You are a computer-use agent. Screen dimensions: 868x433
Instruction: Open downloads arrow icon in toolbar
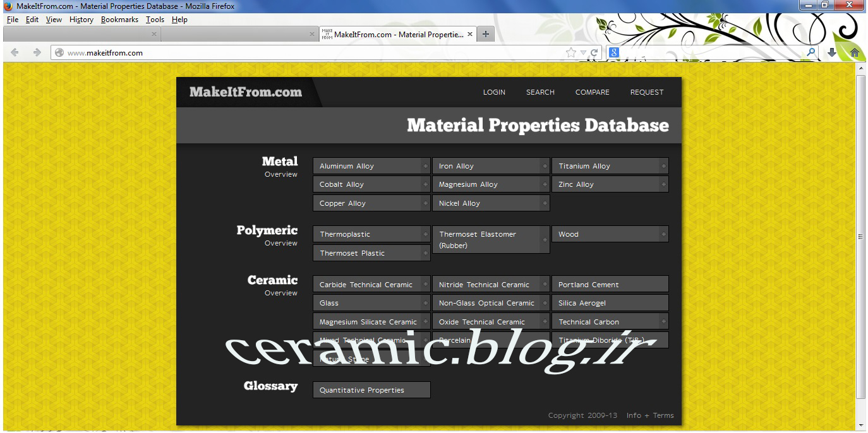832,53
